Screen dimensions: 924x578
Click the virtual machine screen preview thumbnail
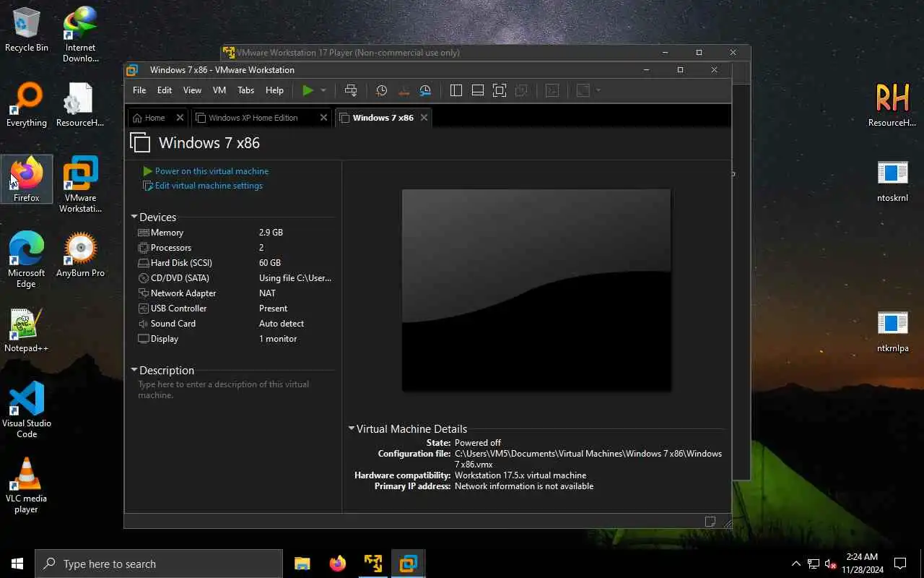[536, 290]
